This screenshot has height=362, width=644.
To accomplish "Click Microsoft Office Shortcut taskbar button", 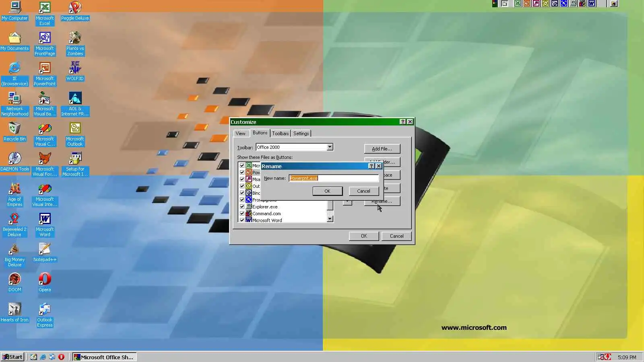I will click(104, 357).
